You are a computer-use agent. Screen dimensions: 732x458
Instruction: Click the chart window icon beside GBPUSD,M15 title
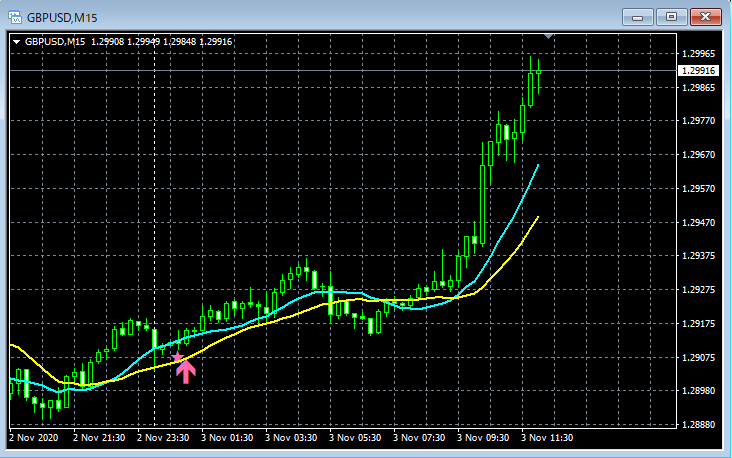click(x=15, y=18)
